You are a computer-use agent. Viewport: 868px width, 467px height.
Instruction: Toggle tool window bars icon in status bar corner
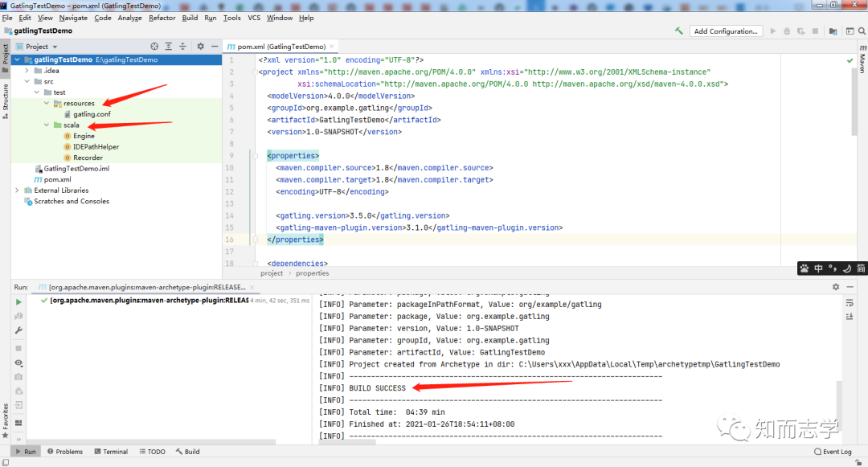click(5, 462)
